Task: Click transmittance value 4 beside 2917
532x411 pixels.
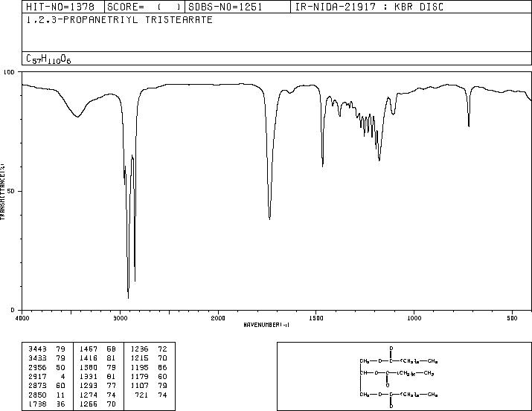Action: point(63,376)
